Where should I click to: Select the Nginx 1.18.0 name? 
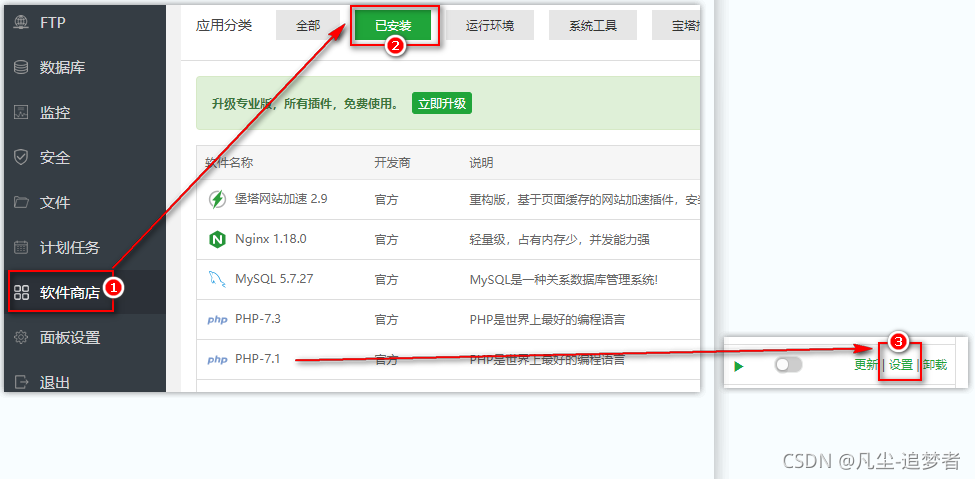tap(270, 239)
